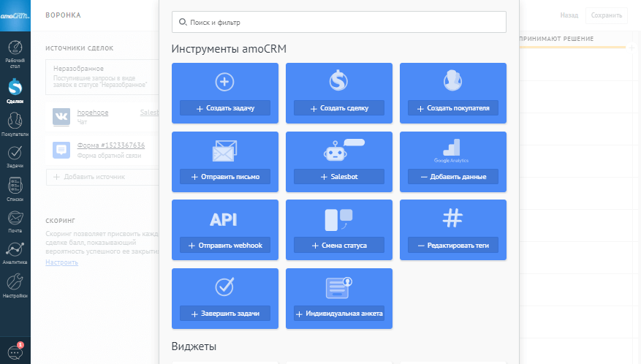
Task: Click the Отправить письмо button
Action: (x=225, y=177)
